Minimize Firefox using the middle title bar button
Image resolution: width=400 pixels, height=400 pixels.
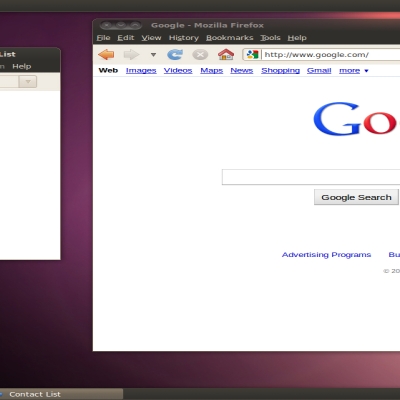[121, 25]
